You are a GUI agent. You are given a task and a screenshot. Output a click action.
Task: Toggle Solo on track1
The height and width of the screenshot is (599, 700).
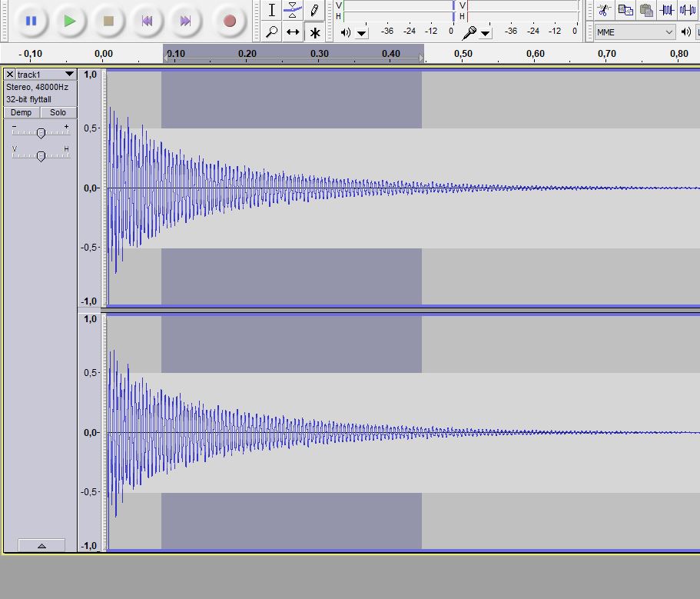click(x=58, y=112)
